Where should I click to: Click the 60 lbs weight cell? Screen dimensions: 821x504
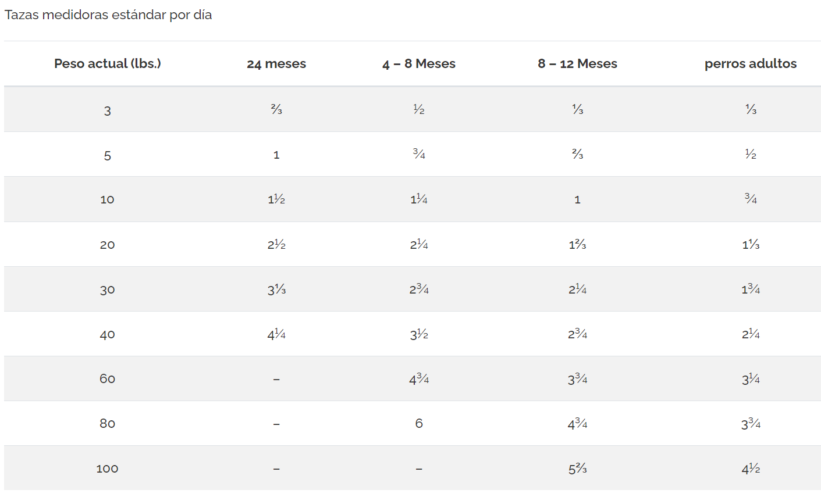pyautogui.click(x=108, y=379)
